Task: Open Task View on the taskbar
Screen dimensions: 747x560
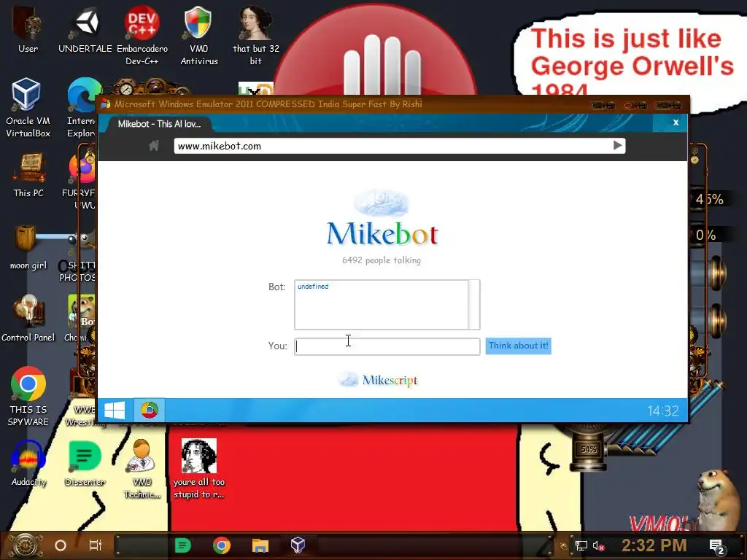Action: 96,545
